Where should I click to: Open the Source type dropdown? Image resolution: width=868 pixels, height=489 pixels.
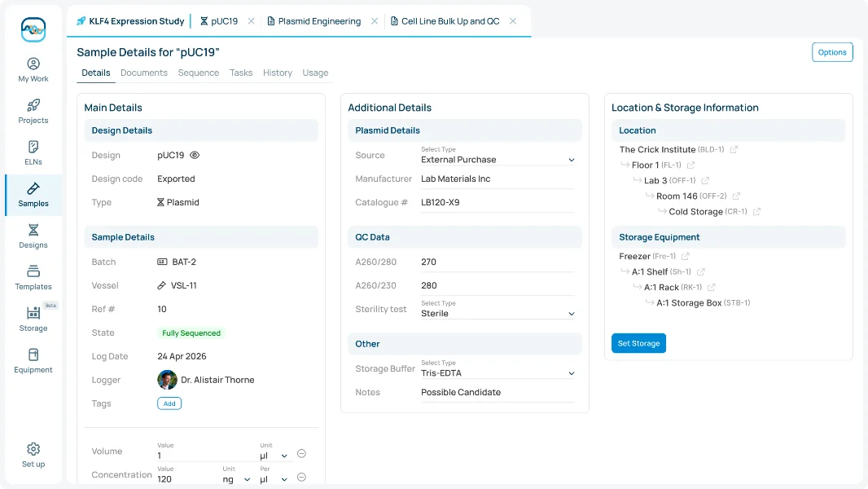(x=498, y=156)
